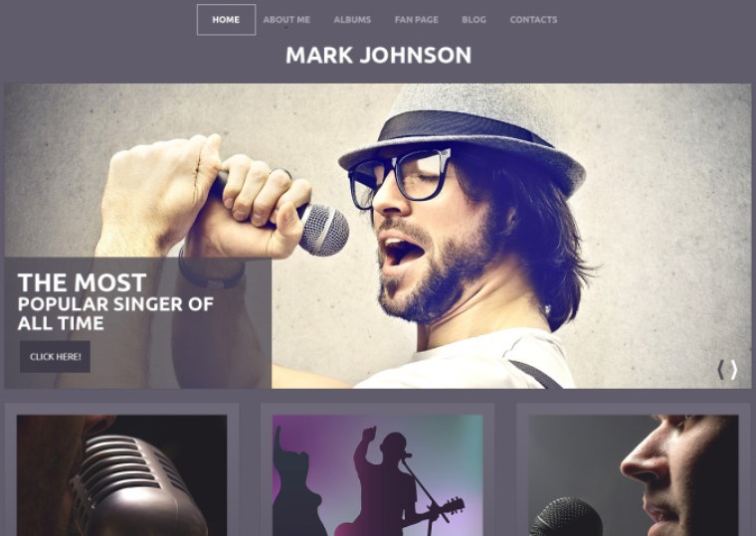The width and height of the screenshot is (756, 536).
Task: Navigate to the Albums page
Action: 352,20
